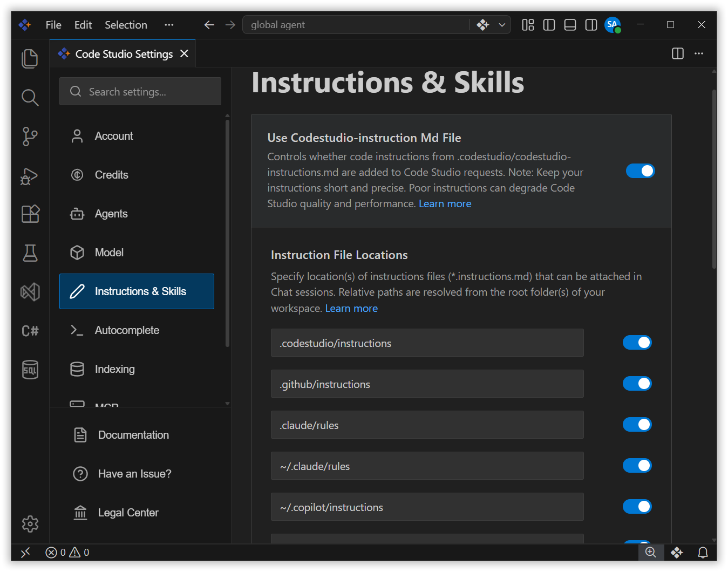Image resolution: width=728 pixels, height=572 pixels.
Task: Toggle the .claude/rules location switch
Action: point(637,425)
